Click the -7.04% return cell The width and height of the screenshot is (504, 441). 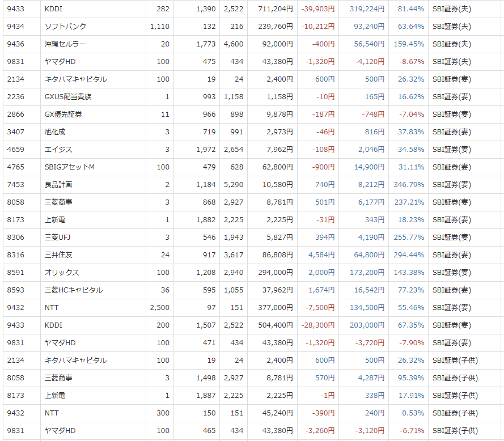412,115
